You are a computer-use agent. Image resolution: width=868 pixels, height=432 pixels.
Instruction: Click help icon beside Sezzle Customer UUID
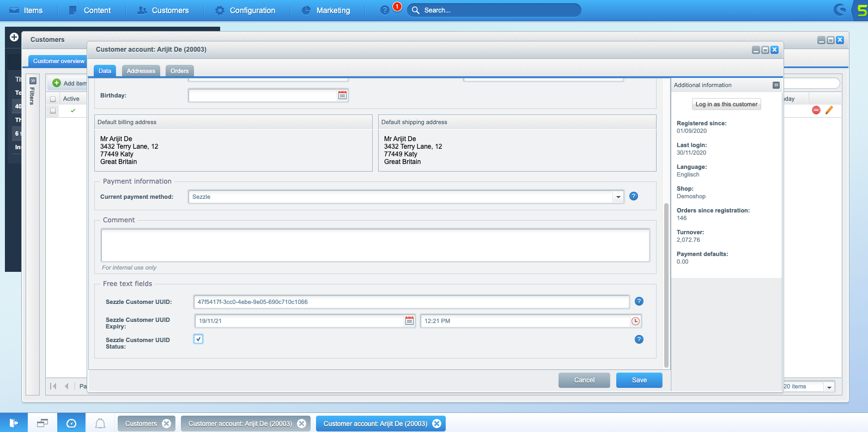(639, 301)
